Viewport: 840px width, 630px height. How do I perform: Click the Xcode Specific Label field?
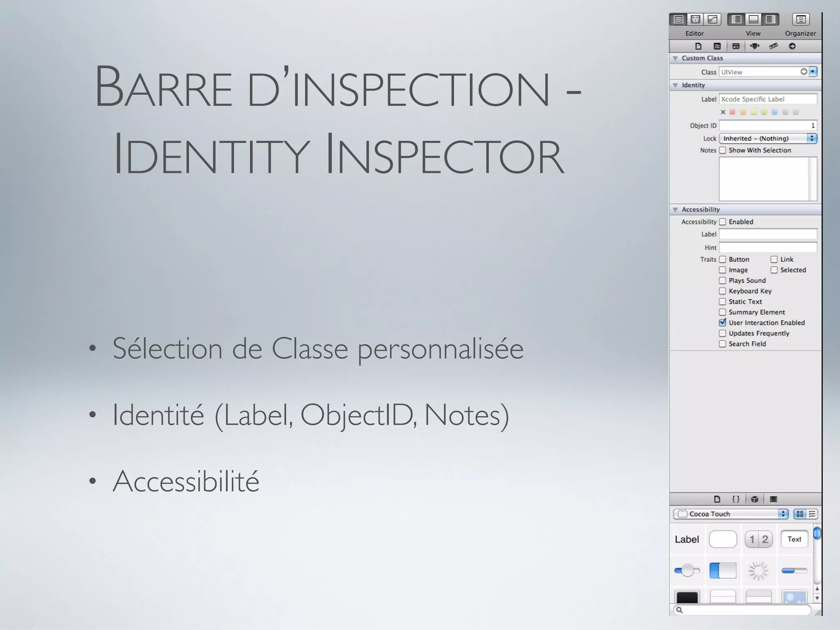click(768, 99)
